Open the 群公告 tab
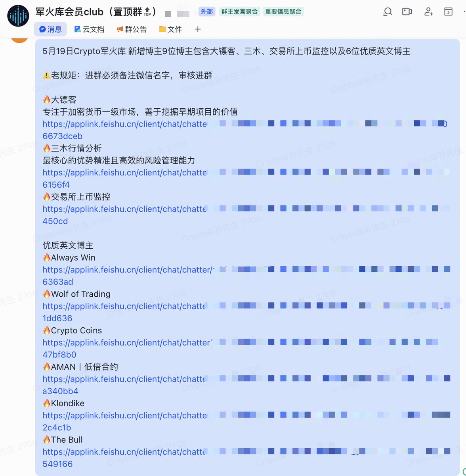The height and width of the screenshot is (476, 466). coord(132,29)
